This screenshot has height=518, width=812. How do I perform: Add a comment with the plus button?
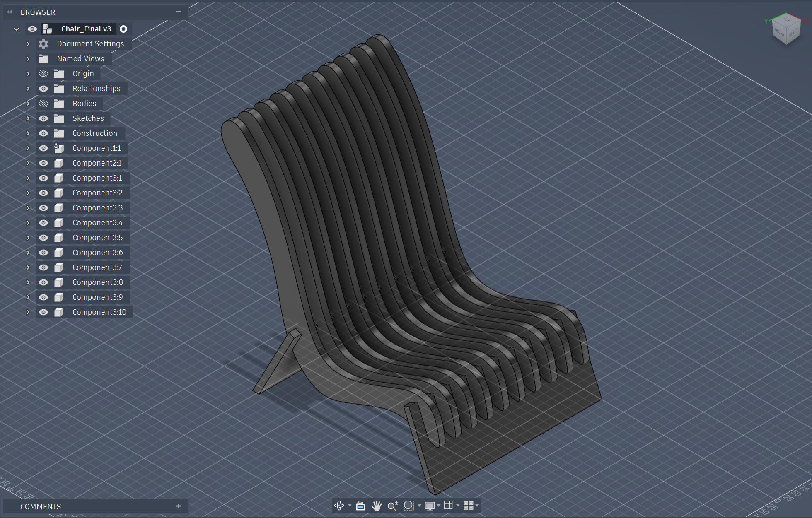(179, 506)
